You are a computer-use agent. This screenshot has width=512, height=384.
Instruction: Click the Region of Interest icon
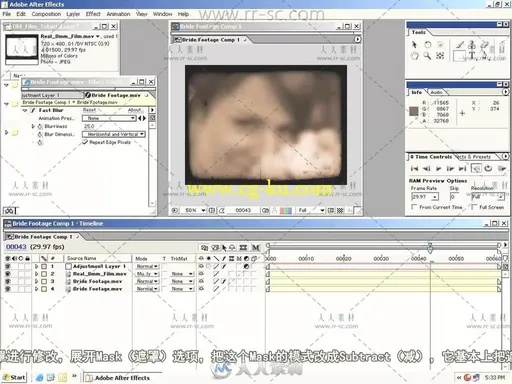(x=331, y=210)
